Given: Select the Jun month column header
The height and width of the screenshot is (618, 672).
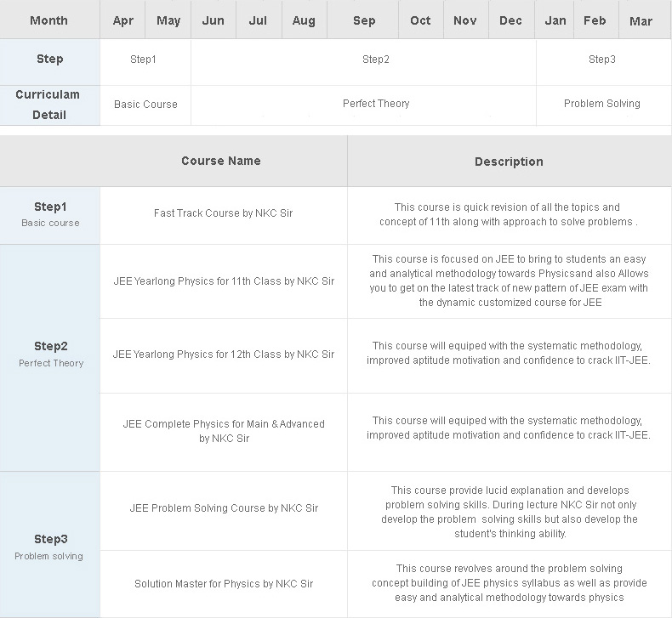Looking at the screenshot, I should [x=213, y=20].
